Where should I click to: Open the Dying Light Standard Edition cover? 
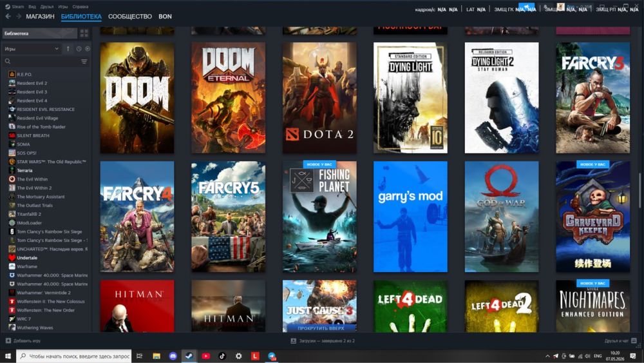(410, 98)
